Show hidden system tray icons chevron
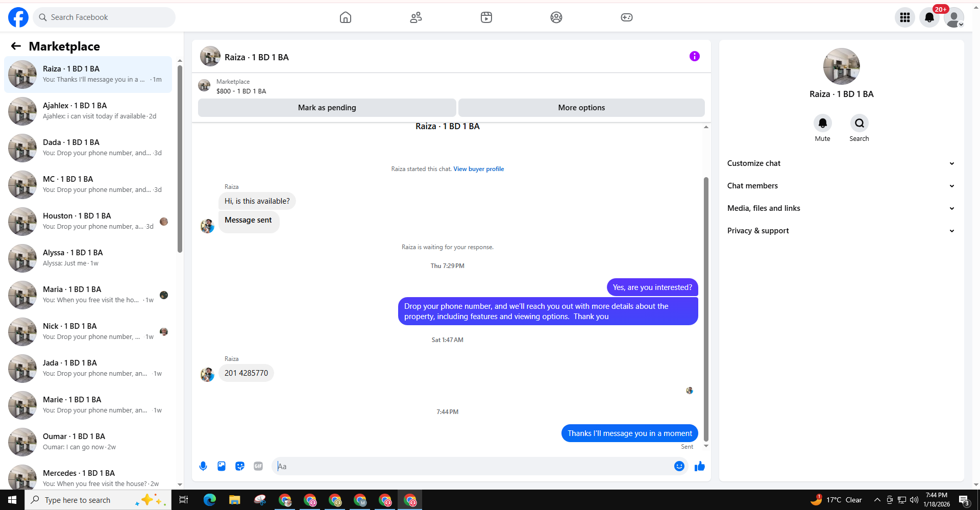Image resolution: width=980 pixels, height=510 pixels. 877,500
